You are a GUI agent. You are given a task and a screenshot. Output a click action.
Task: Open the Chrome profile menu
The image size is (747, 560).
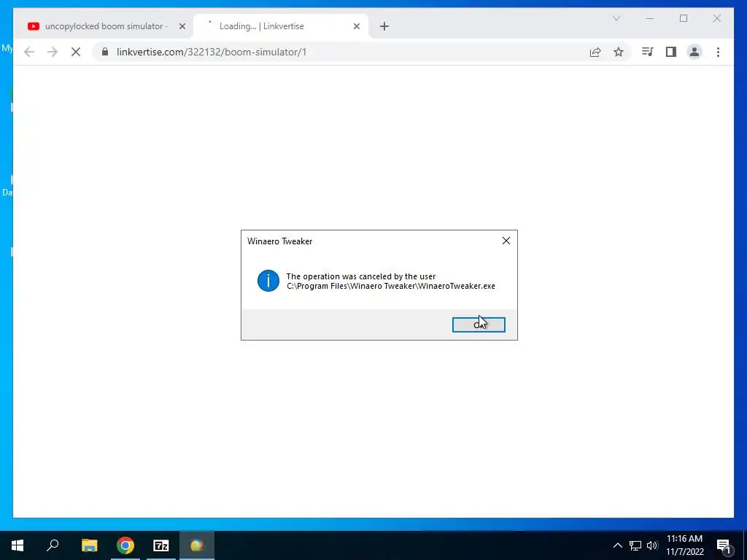click(694, 52)
